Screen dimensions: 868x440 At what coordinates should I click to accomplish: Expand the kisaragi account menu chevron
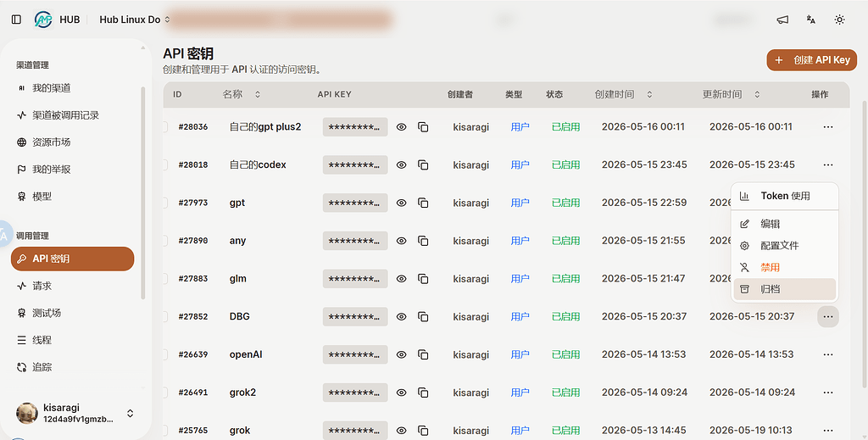click(130, 414)
